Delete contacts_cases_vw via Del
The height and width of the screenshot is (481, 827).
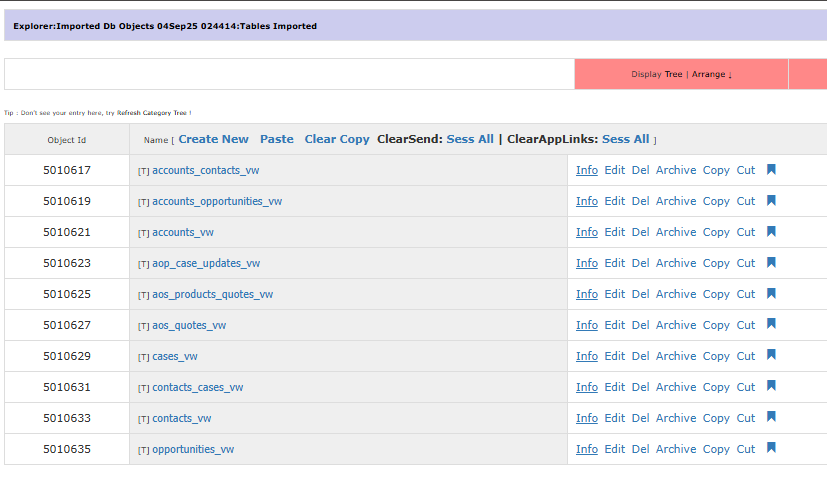coord(640,388)
